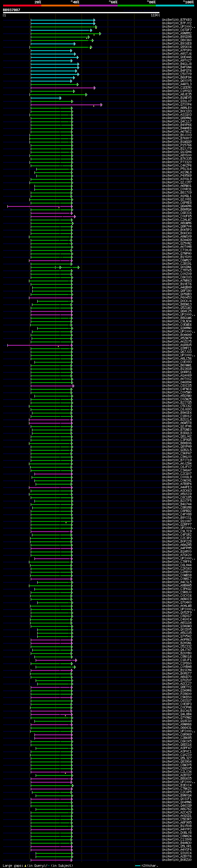Select label UniRef100_Q5LXR1
This screenshot has width=197, height=868.
(177, 846)
